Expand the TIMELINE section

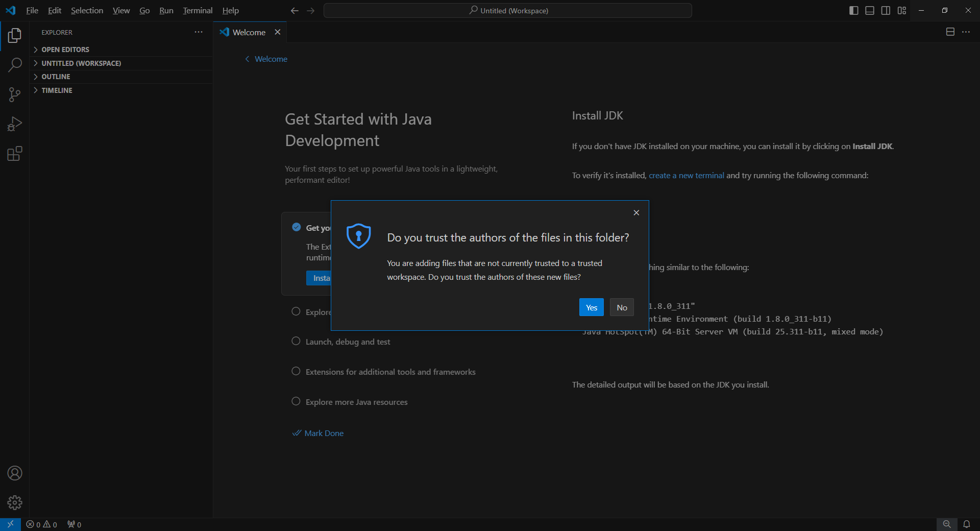pos(57,90)
